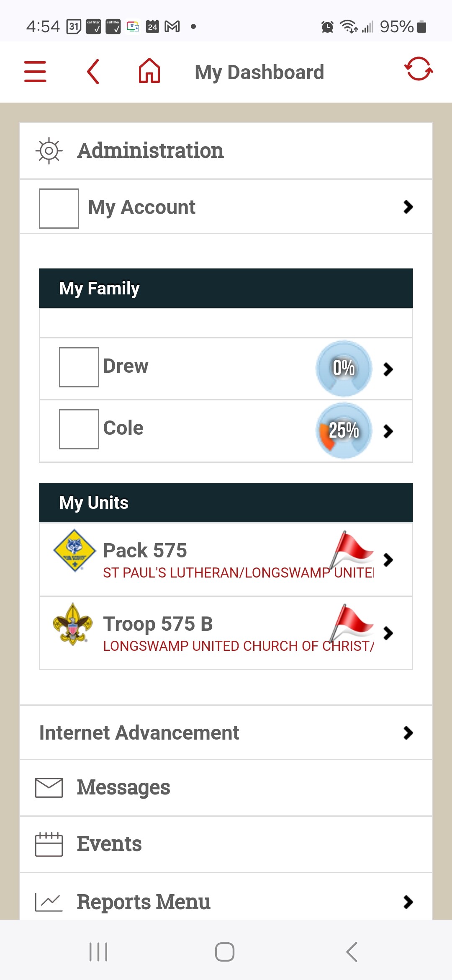Tap the red sync refresh icon
Viewport: 452px width, 980px height.
(419, 69)
